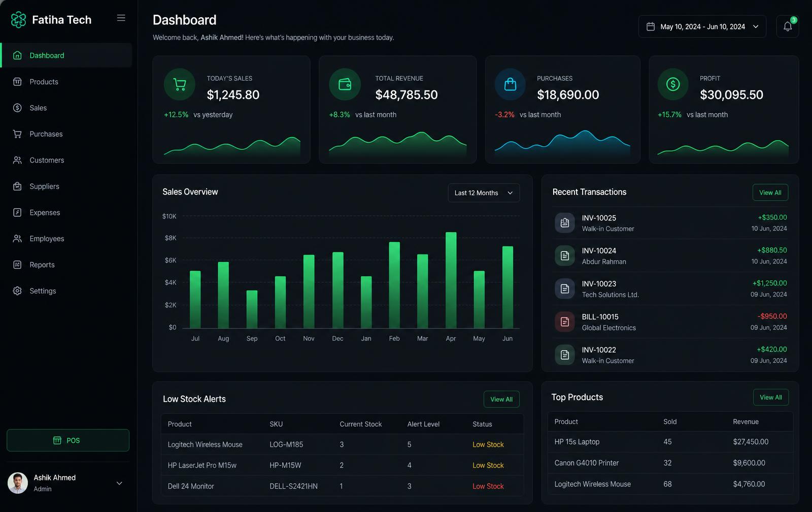Click Purchases shopping bag icon
This screenshot has height=512, width=812.
pyautogui.click(x=511, y=84)
